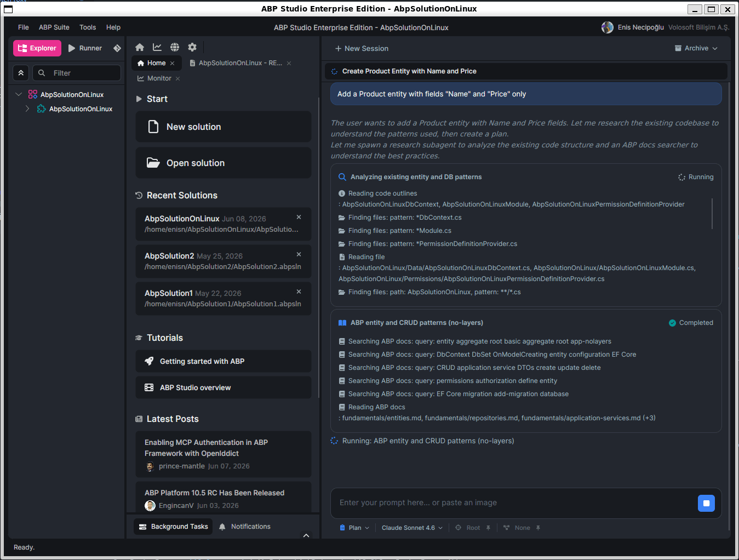Click the EngincanV author avatar
Image resolution: width=739 pixels, height=560 pixels.
(x=150, y=506)
